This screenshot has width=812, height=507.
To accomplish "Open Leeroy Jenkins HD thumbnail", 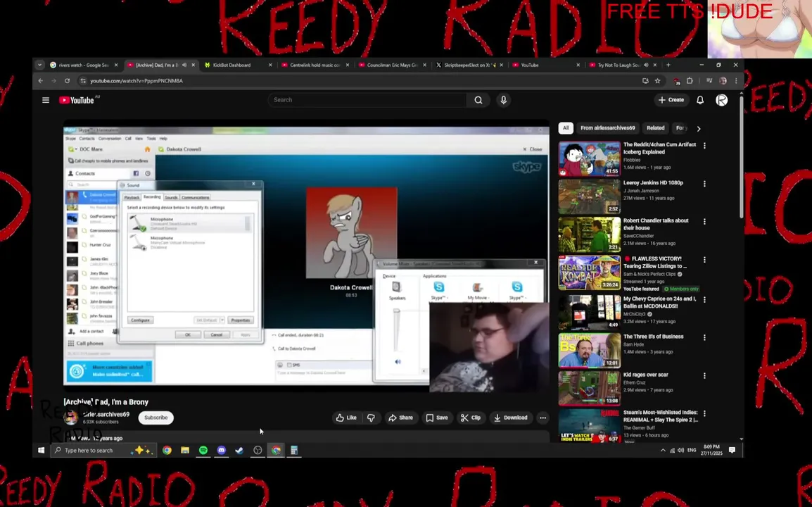I will pos(590,196).
